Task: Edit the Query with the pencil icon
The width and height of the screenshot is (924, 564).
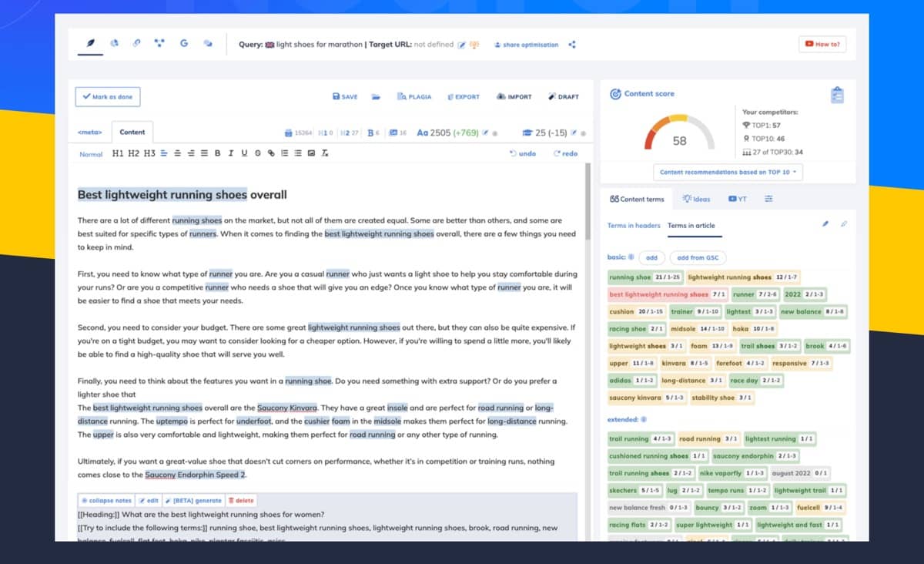Action: tap(462, 45)
